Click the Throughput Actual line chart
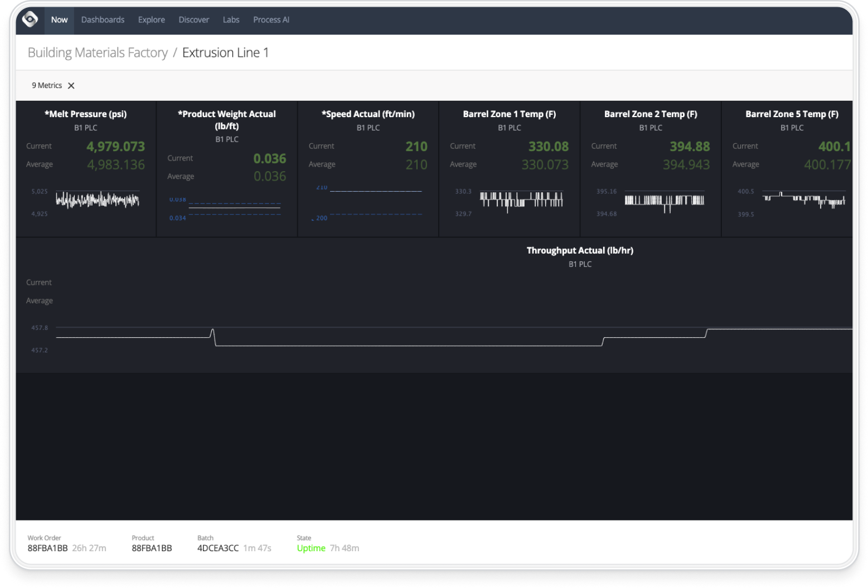 pyautogui.click(x=446, y=337)
